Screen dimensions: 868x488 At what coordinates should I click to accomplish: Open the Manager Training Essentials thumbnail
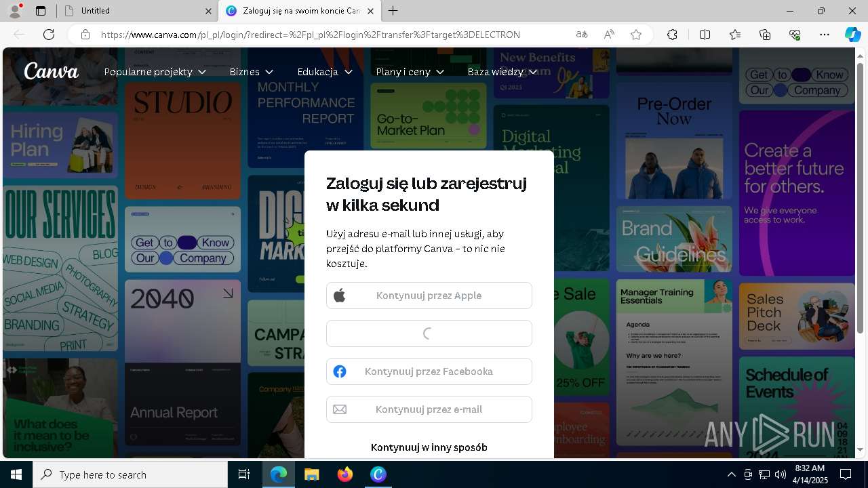(675, 362)
